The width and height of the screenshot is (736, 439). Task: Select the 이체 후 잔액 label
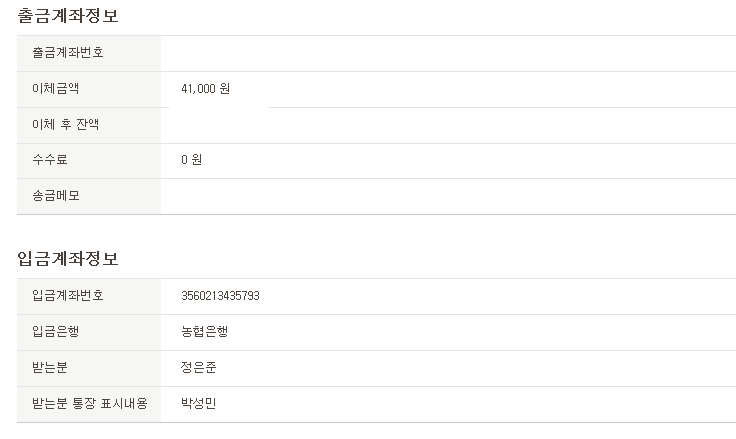tap(66, 124)
